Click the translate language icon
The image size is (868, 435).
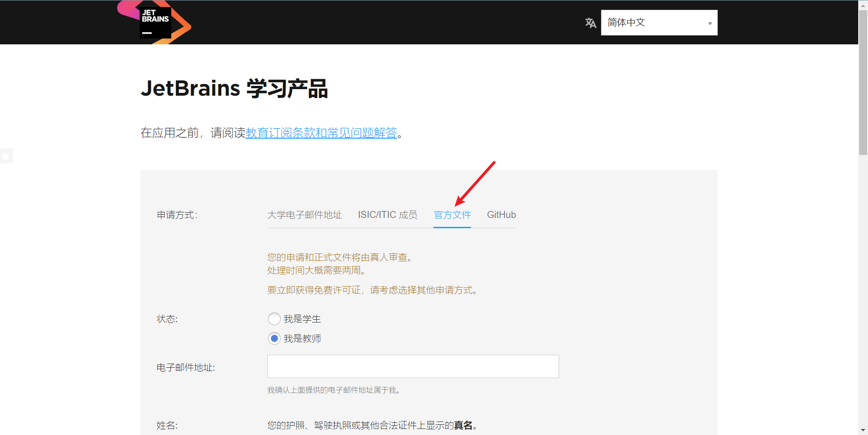pos(590,23)
